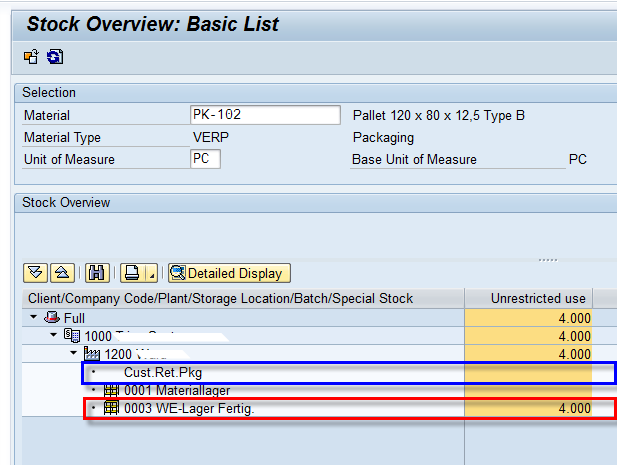Image resolution: width=617 pixels, height=465 pixels.
Task: Select the Cust.Ret.Pkg row
Action: tap(163, 373)
